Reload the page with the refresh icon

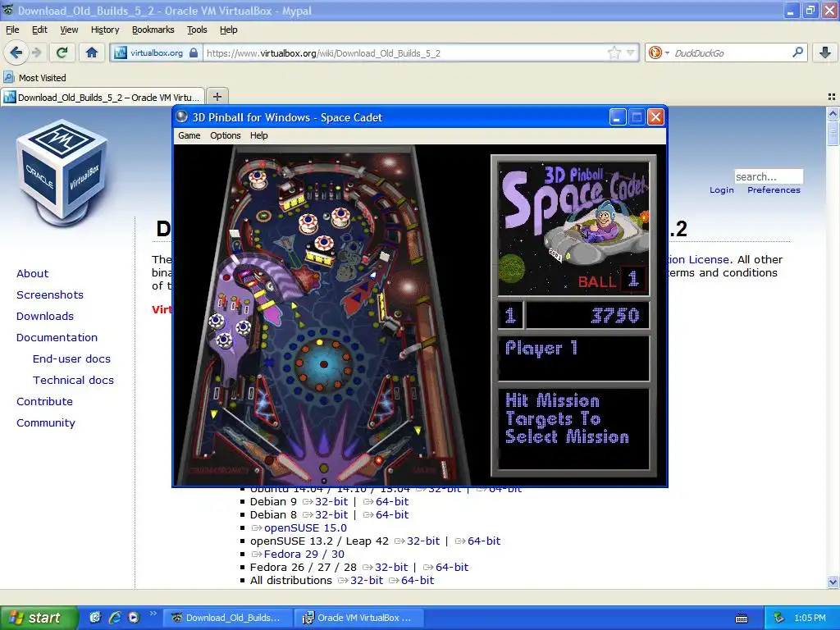(x=62, y=52)
